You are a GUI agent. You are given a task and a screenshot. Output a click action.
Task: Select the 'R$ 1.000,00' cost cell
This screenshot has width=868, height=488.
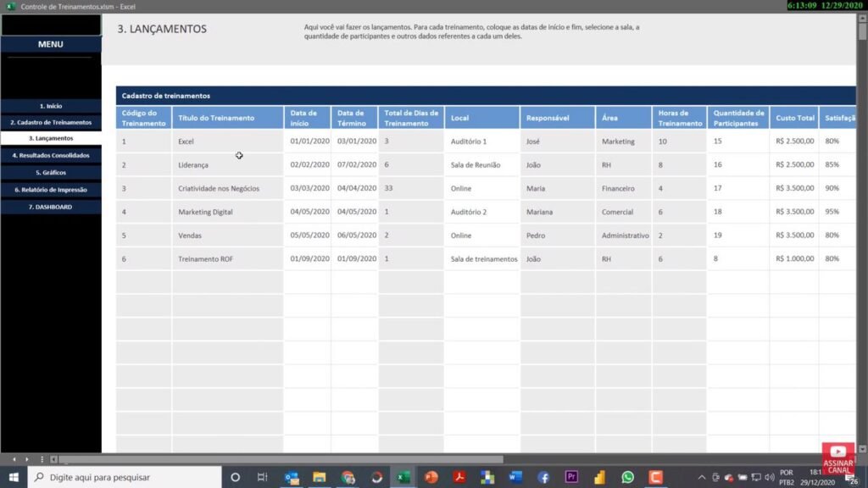point(794,259)
